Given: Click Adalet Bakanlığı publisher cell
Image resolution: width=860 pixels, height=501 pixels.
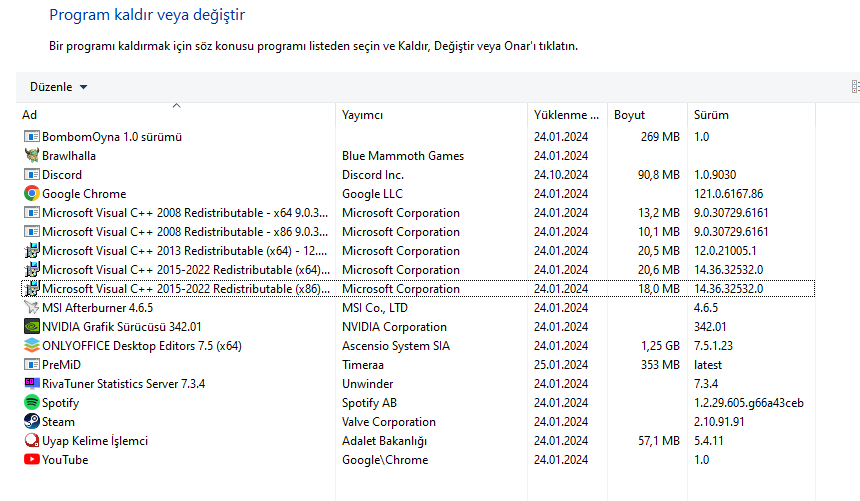Looking at the screenshot, I should 384,441.
